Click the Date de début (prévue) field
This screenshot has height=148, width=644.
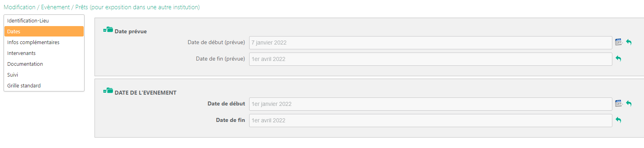[x=431, y=43]
